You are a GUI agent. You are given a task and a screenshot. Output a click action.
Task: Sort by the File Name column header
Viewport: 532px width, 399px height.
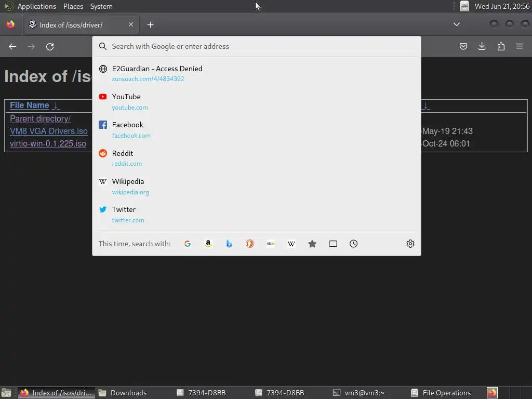pos(30,105)
